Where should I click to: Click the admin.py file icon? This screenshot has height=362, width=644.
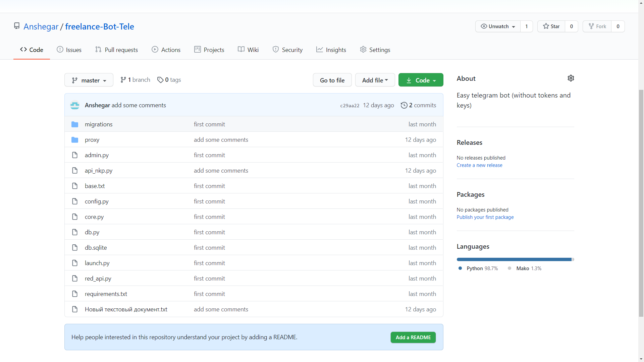point(75,155)
